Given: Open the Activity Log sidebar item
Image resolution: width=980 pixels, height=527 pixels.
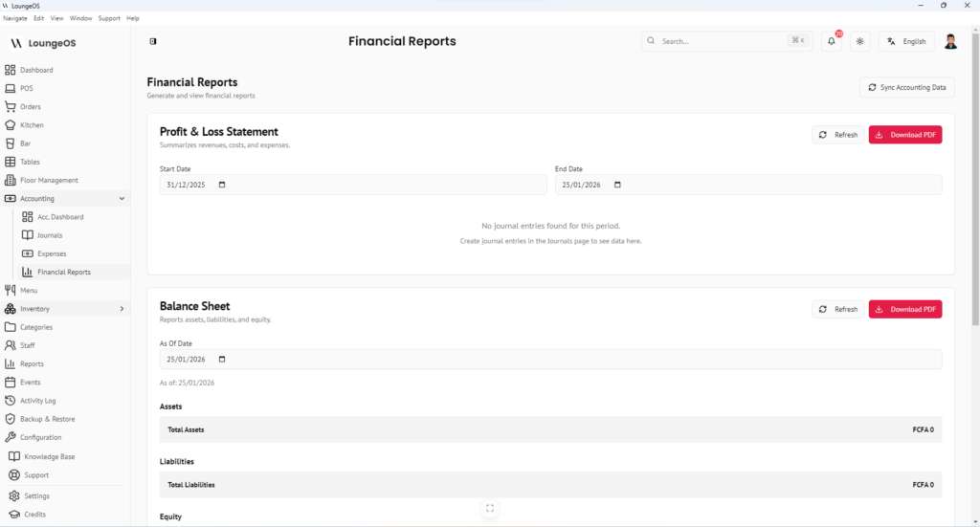Looking at the screenshot, I should 37,401.
